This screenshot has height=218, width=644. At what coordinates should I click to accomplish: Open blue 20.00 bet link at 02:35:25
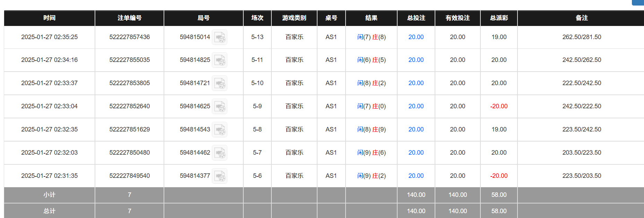click(416, 37)
